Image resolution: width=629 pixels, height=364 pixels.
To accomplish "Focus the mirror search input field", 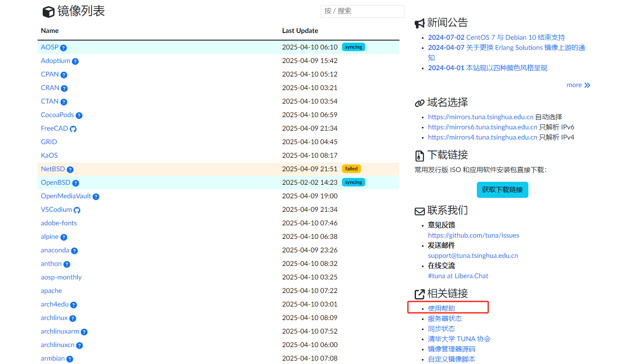I will (362, 11).
